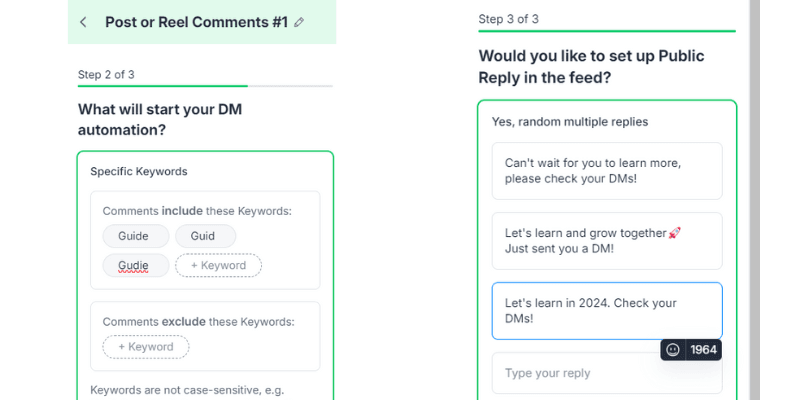Viewport: 800px width, 400px height.
Task: Edit the 'Can't wait for you' reply
Action: point(607,171)
